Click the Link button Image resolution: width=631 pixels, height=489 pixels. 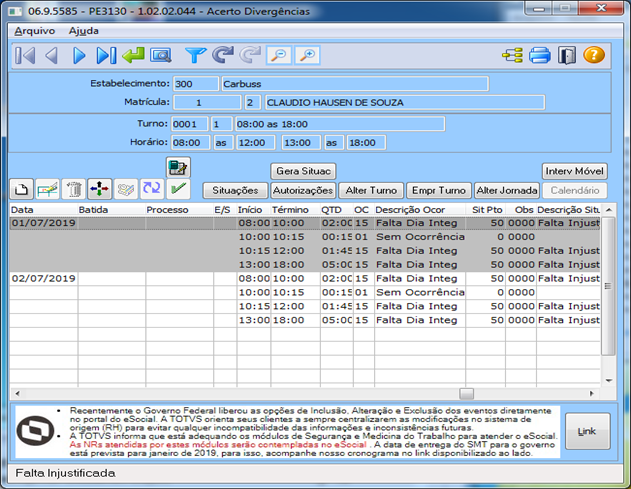click(588, 431)
